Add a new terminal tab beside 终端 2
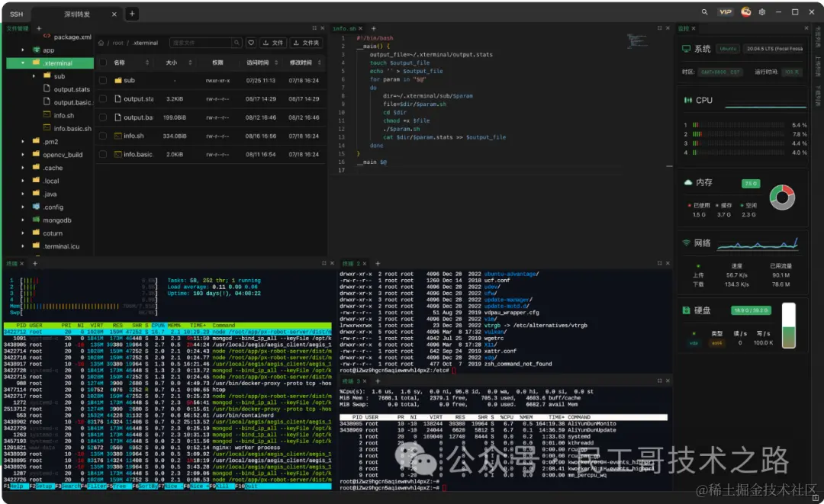This screenshot has width=824, height=504. (x=378, y=264)
